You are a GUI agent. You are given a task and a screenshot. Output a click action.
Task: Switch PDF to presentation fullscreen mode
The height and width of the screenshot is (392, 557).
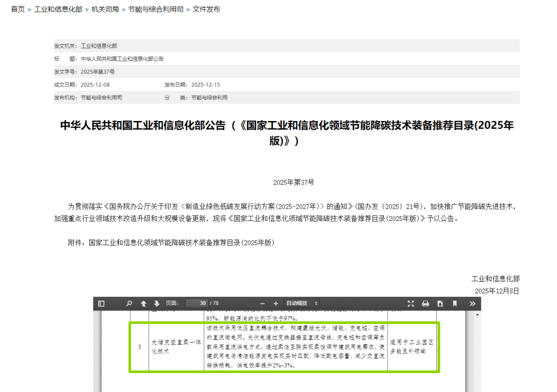click(411, 303)
